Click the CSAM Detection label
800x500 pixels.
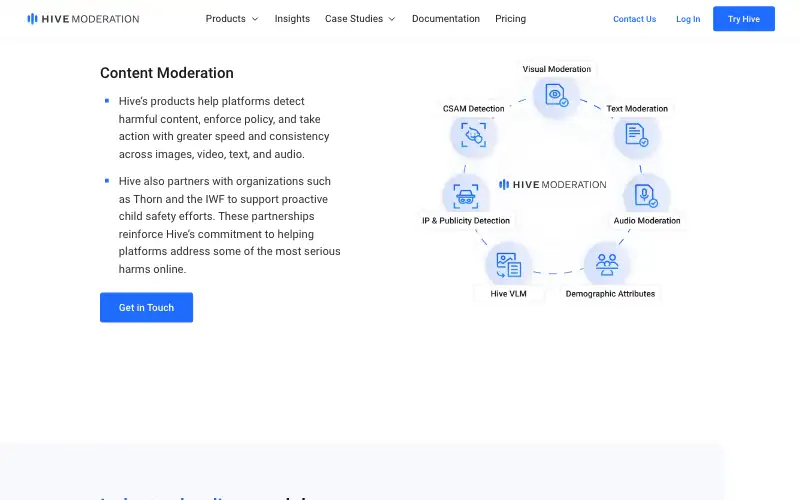click(x=473, y=109)
